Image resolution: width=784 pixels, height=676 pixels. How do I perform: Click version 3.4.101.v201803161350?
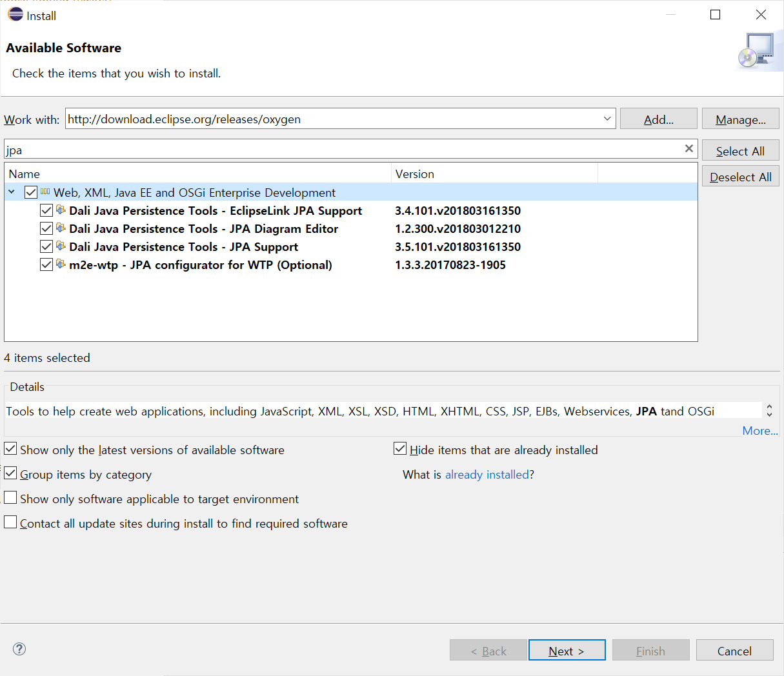click(x=457, y=211)
